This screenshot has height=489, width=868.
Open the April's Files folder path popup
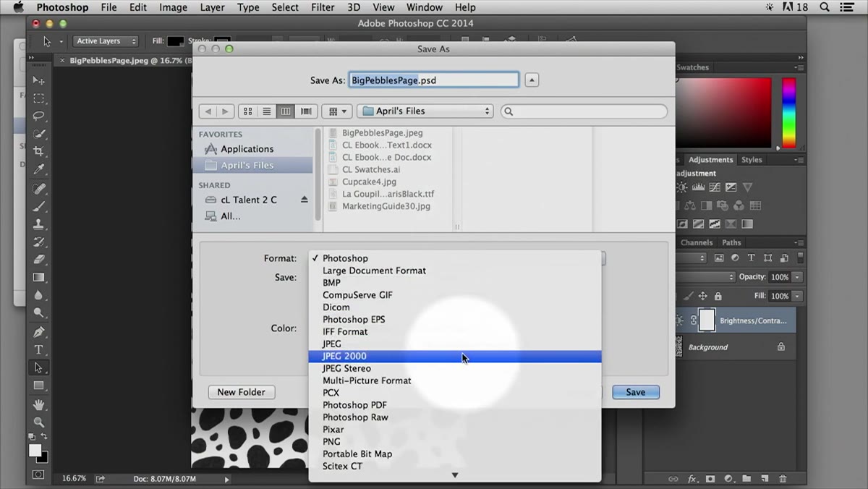point(425,111)
